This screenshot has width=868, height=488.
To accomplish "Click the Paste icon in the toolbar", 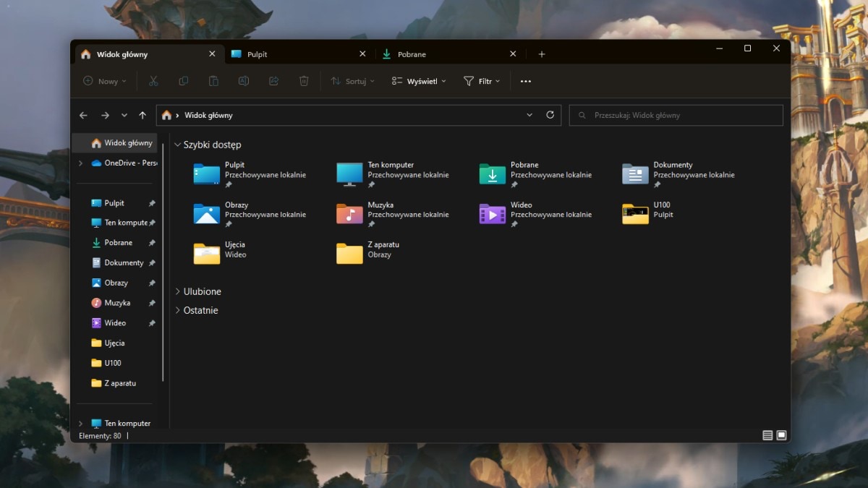I will (213, 81).
